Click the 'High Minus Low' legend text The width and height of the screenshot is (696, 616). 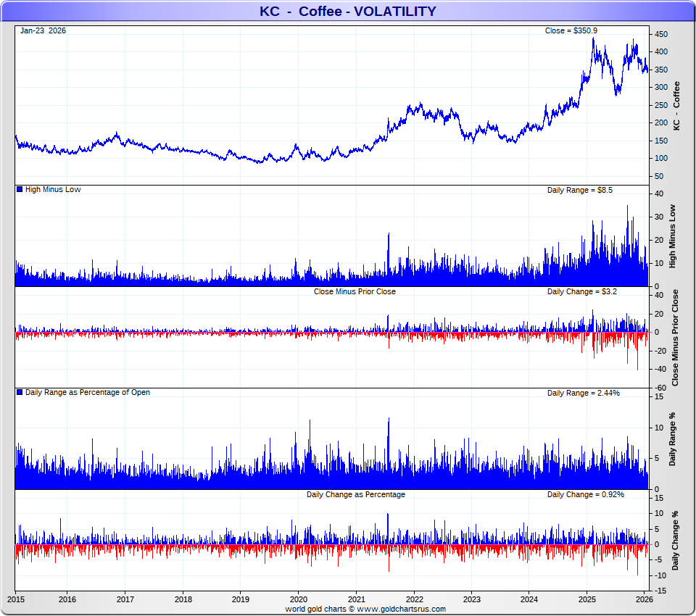tap(53, 189)
